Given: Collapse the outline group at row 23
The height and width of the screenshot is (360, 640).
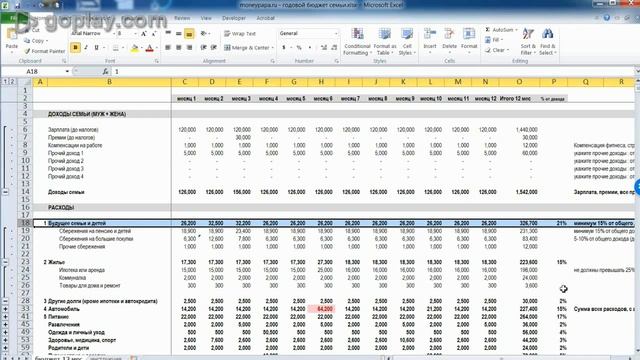Looking at the screenshot, I should pyautogui.click(x=5, y=262).
